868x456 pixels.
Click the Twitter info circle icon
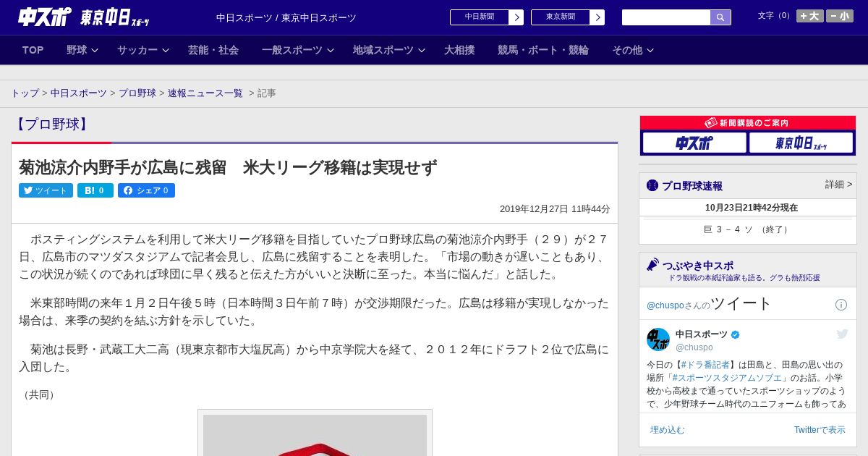841,305
